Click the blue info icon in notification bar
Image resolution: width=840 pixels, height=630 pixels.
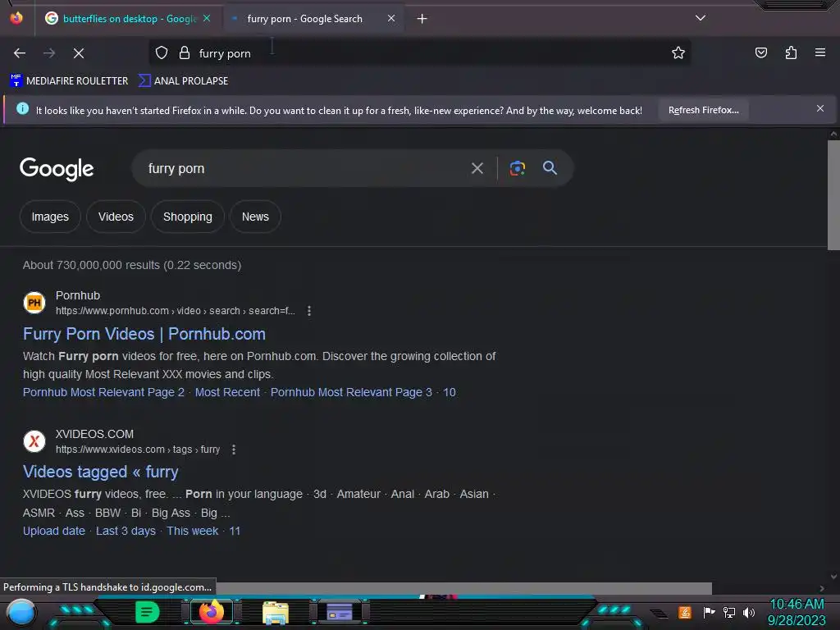[22, 109]
